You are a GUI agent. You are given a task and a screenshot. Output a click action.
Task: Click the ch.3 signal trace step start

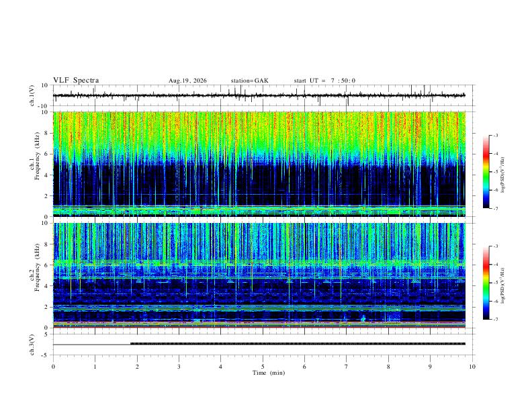click(131, 344)
